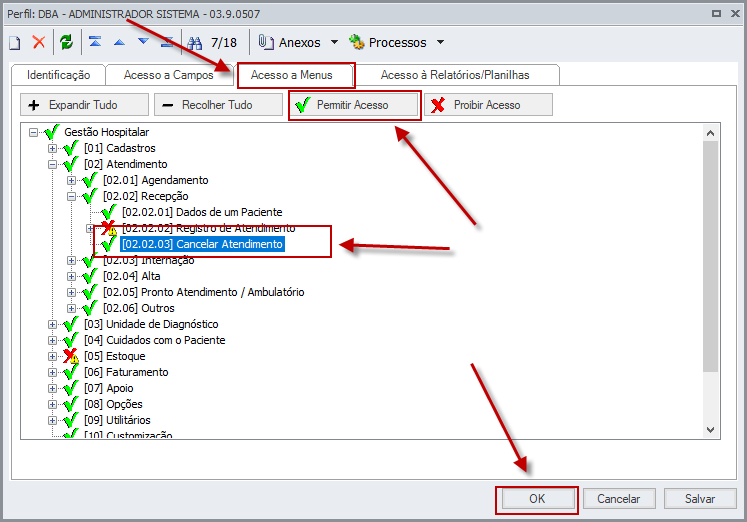Click green check icon beside [07] Apoio
This screenshot has width=747, height=522.
coord(71,388)
